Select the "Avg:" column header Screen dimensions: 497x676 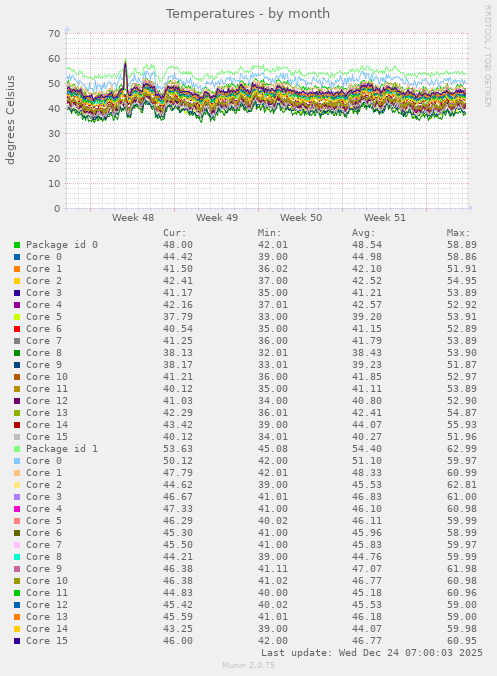click(x=364, y=233)
